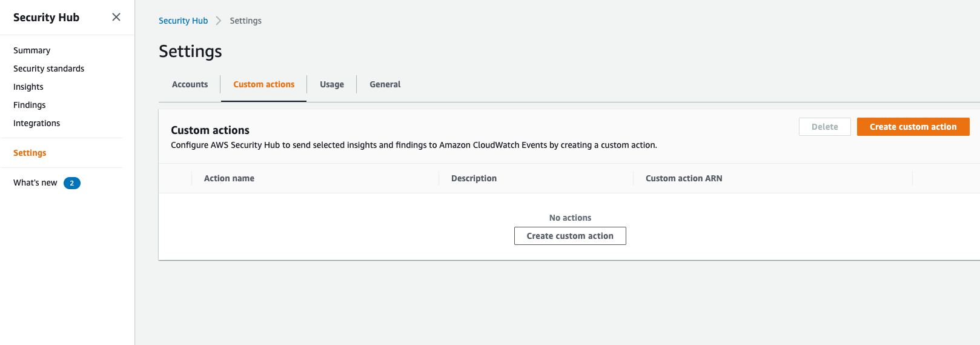Click the outlined Create custom action button under No actions
980x345 pixels.
[569, 236]
